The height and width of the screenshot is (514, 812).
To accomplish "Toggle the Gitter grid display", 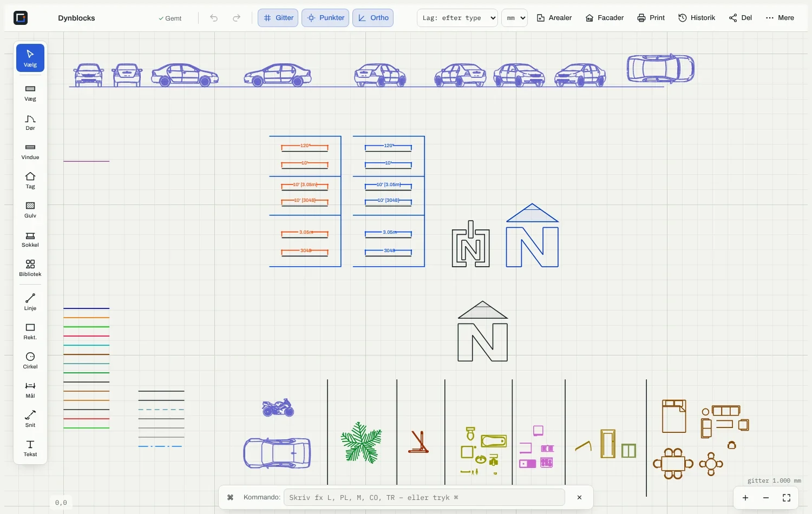I will (278, 18).
